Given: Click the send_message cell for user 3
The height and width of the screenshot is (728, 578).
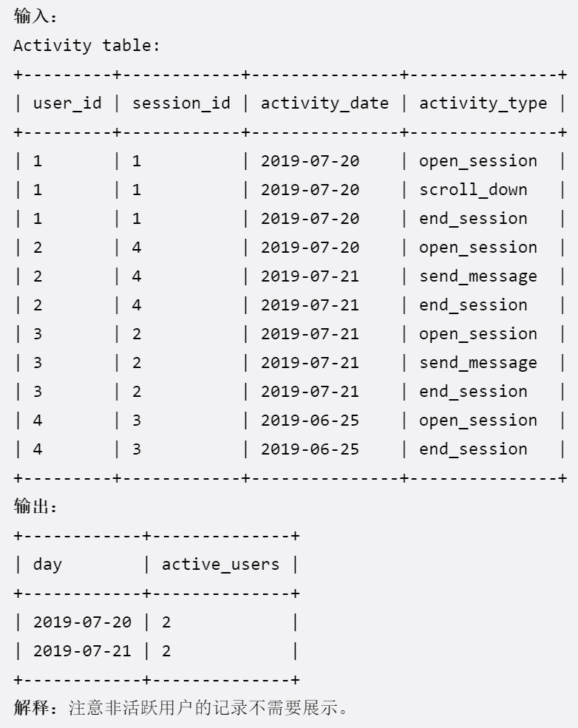Looking at the screenshot, I should (478, 363).
